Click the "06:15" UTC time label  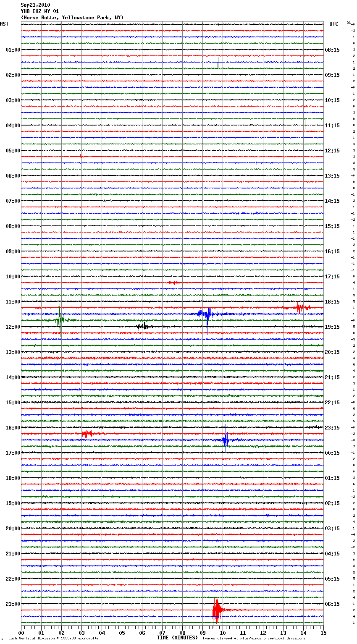[x=332, y=604]
